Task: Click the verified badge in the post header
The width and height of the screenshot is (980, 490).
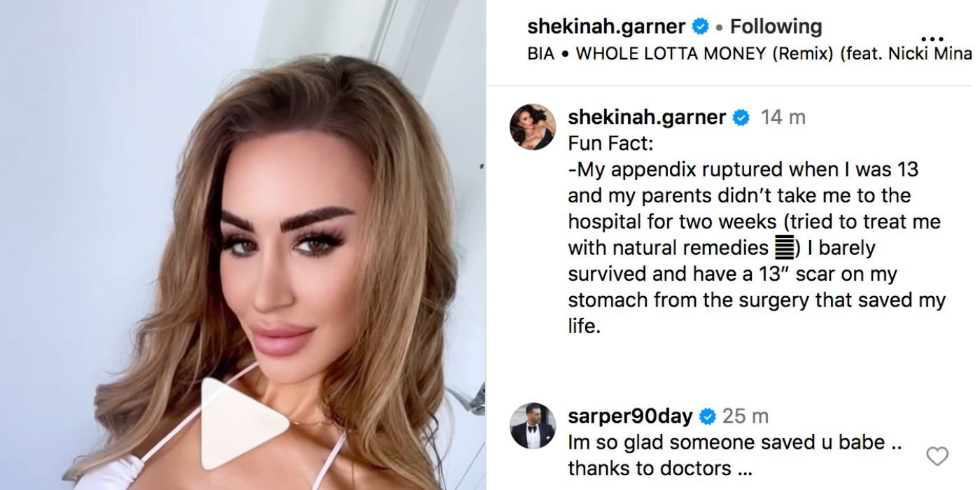Action: point(700,27)
